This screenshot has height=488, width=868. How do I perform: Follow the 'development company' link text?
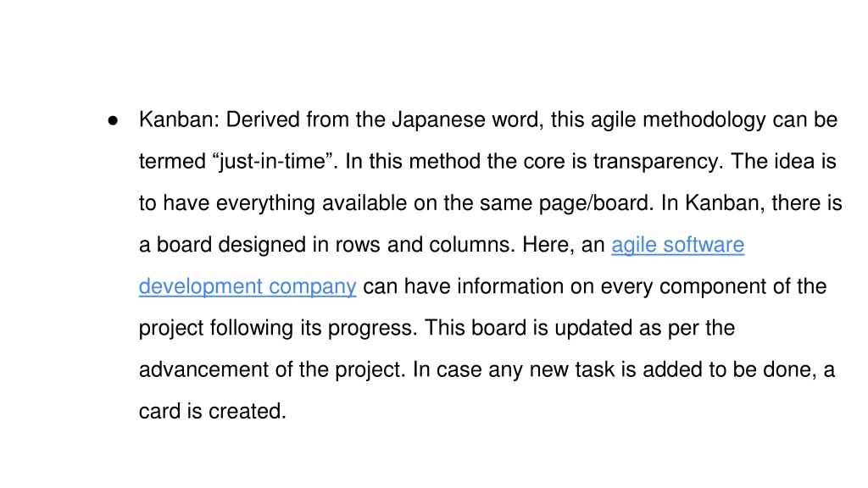tap(248, 286)
